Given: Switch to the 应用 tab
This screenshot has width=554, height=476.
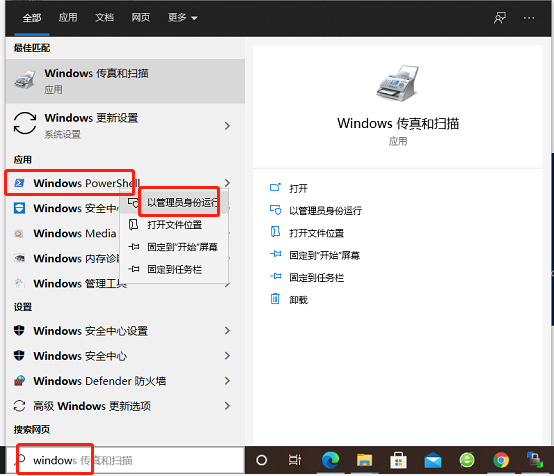Looking at the screenshot, I should click(x=68, y=17).
